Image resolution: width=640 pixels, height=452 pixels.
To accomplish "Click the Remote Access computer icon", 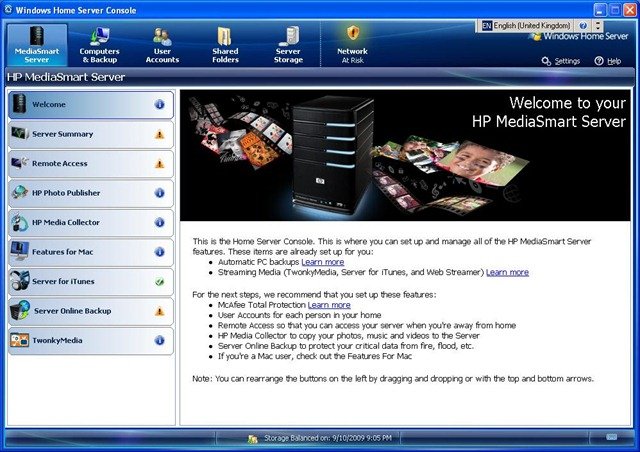I will [19, 163].
